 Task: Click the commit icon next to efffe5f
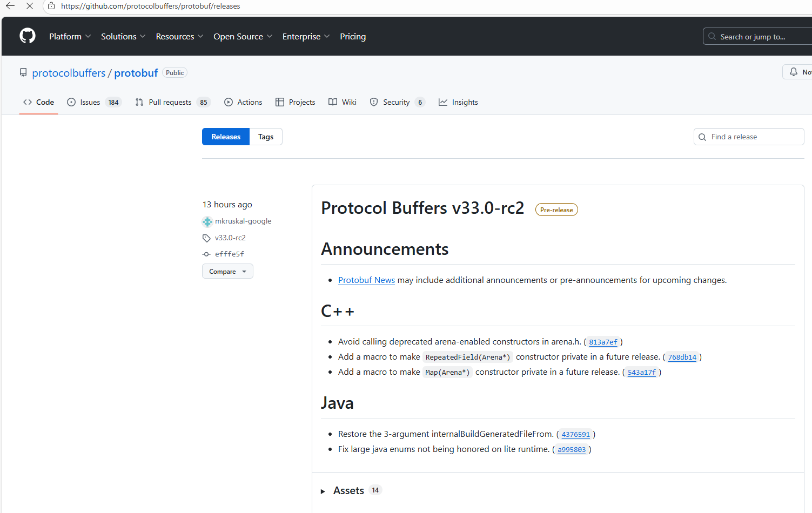click(x=206, y=254)
